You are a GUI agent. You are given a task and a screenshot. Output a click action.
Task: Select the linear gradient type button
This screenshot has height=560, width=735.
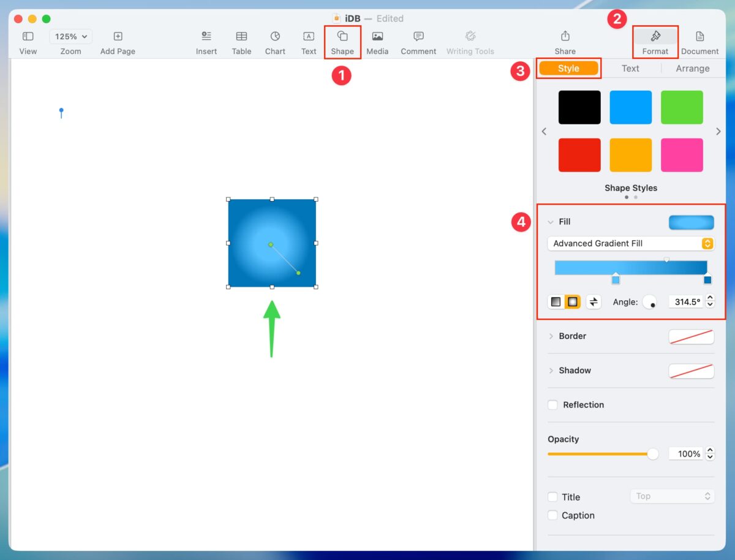click(556, 302)
